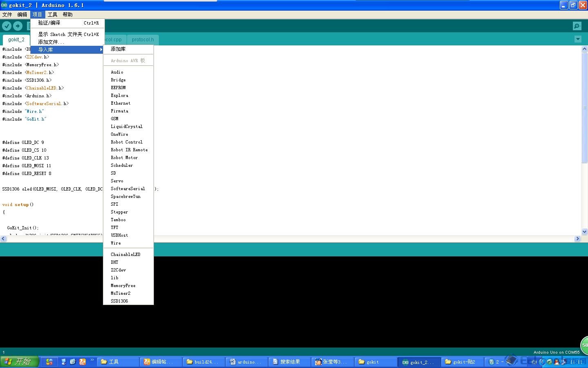
Task: Click the #define OLED_RESET 8 line
Action: pyautogui.click(x=27, y=173)
